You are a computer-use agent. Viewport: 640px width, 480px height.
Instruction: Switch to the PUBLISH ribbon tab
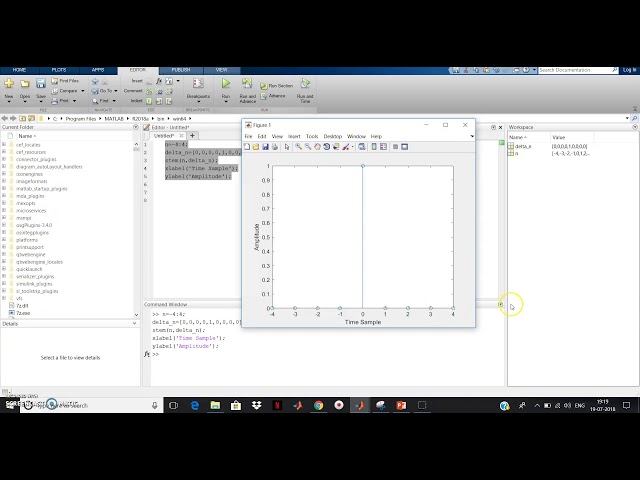[181, 70]
